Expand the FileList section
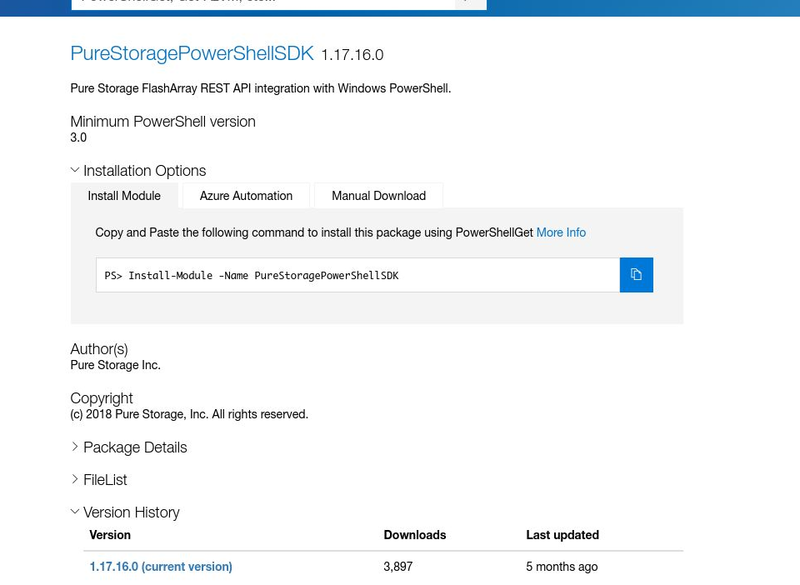 (98, 479)
